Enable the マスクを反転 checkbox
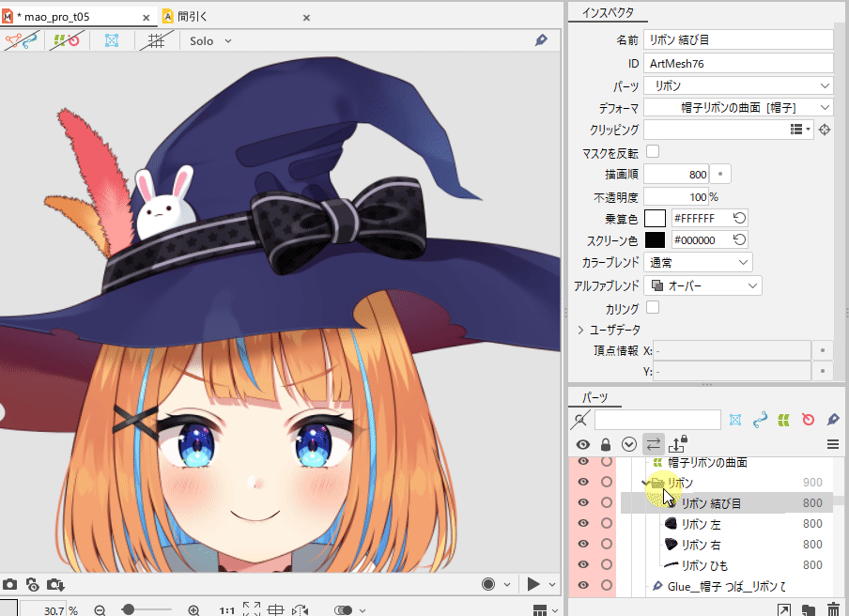This screenshot has width=849, height=616. (653, 151)
